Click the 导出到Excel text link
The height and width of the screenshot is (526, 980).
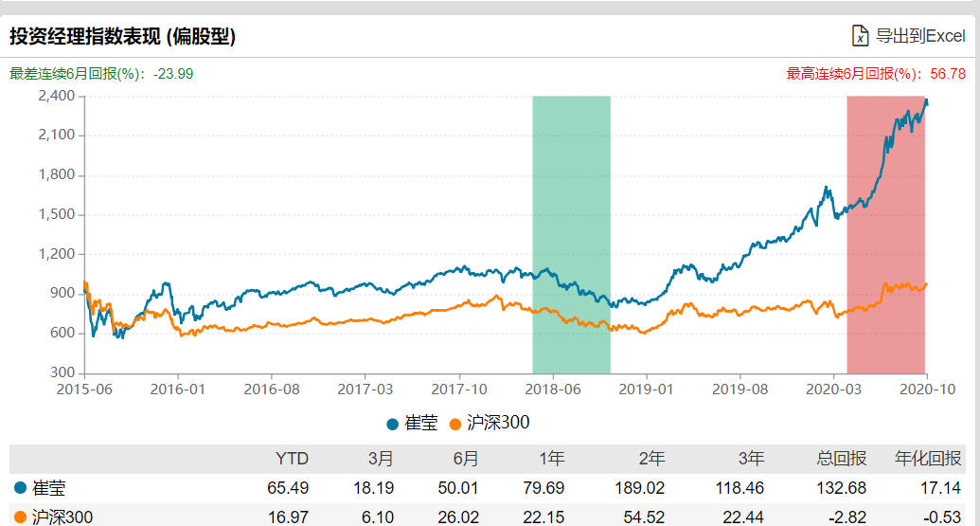[x=919, y=36]
